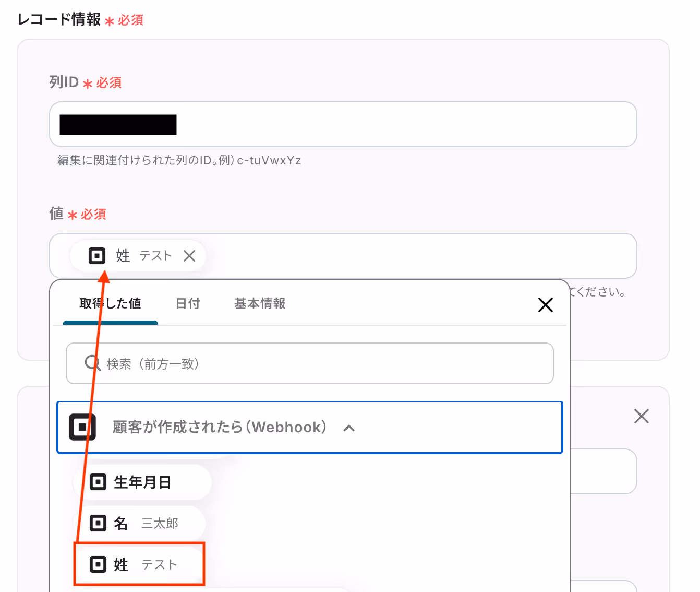The height and width of the screenshot is (592, 700).
Task: Switch to the 日付 tab
Action: point(188,303)
